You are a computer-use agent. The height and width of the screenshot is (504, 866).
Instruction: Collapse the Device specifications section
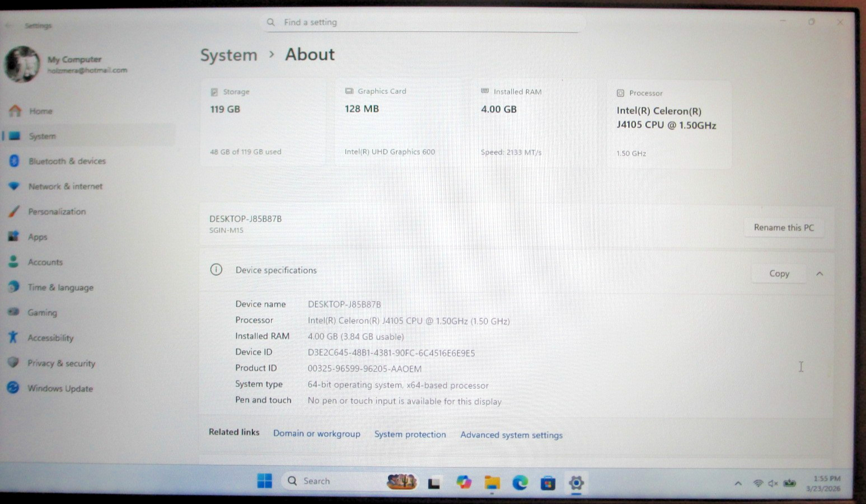pyautogui.click(x=820, y=274)
